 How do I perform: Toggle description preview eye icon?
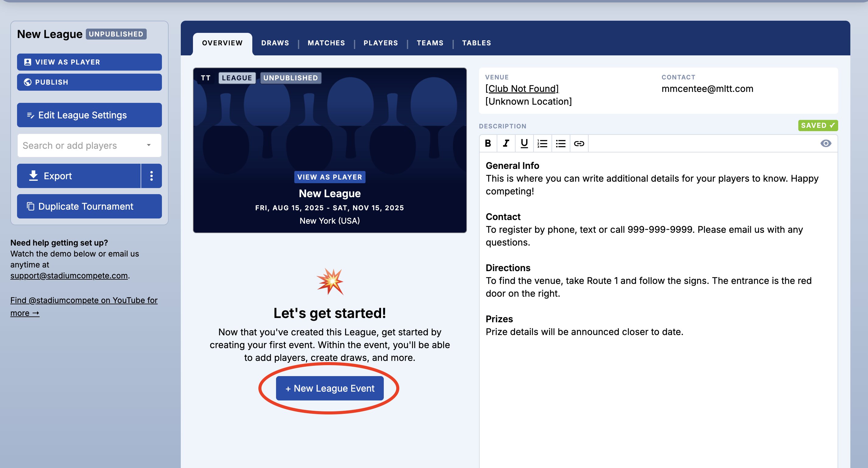click(x=825, y=144)
